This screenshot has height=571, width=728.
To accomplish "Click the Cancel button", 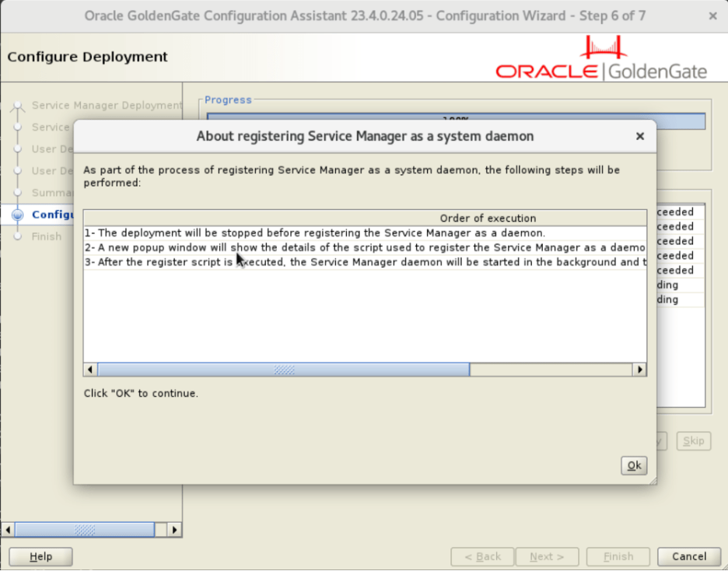I will click(x=689, y=557).
